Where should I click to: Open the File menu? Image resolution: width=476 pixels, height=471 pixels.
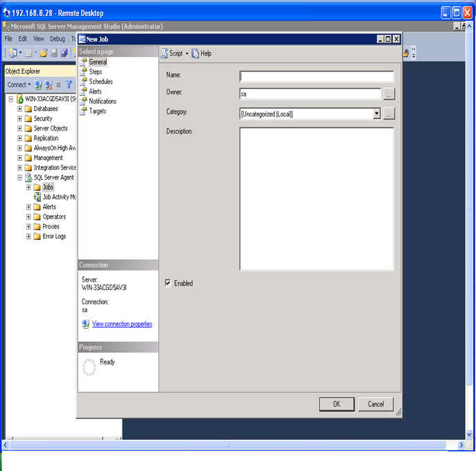(8, 39)
